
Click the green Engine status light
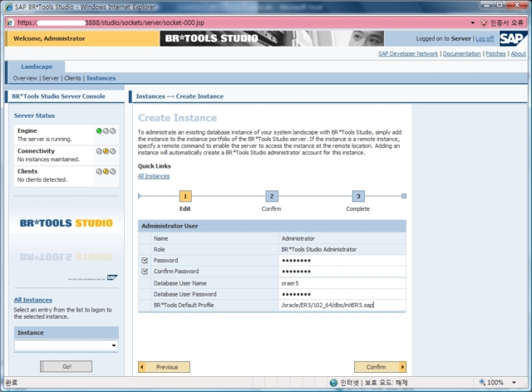[x=99, y=131]
